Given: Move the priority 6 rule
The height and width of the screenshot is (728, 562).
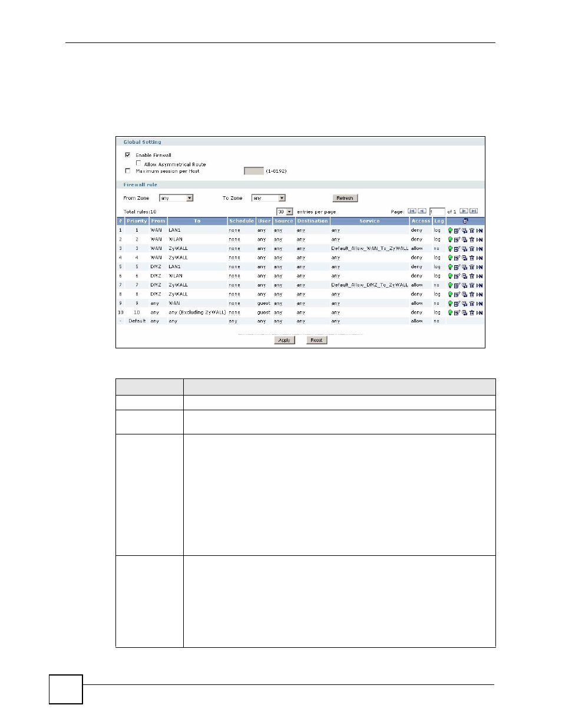Looking at the screenshot, I should (x=480, y=276).
